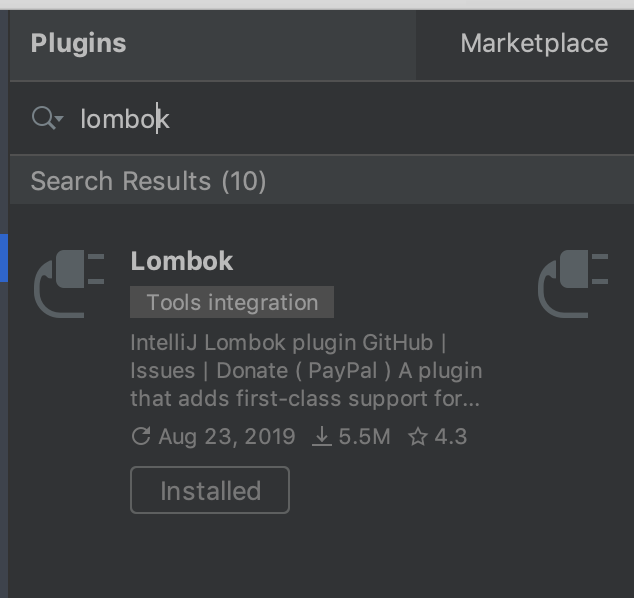This screenshot has width=634, height=598.
Task: Click the Plugins heading
Action: (78, 44)
